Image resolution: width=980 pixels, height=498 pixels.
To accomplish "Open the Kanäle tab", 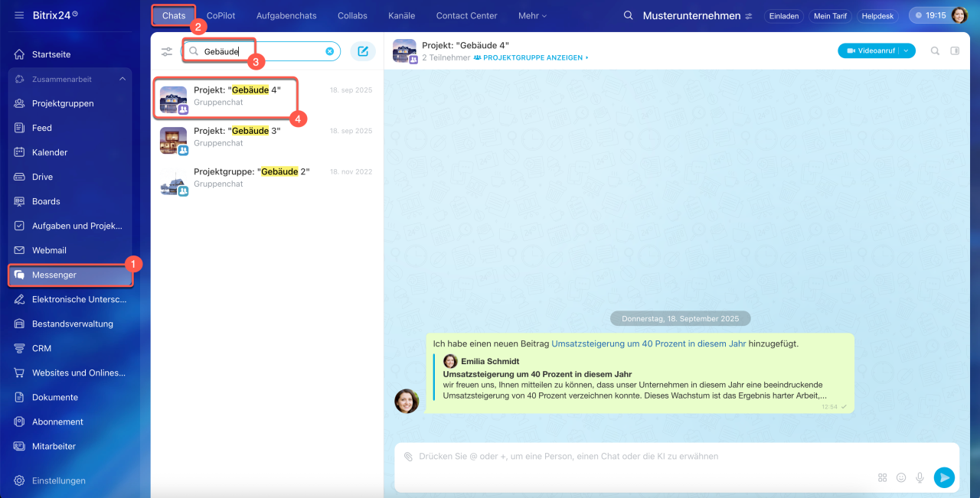I will (401, 15).
